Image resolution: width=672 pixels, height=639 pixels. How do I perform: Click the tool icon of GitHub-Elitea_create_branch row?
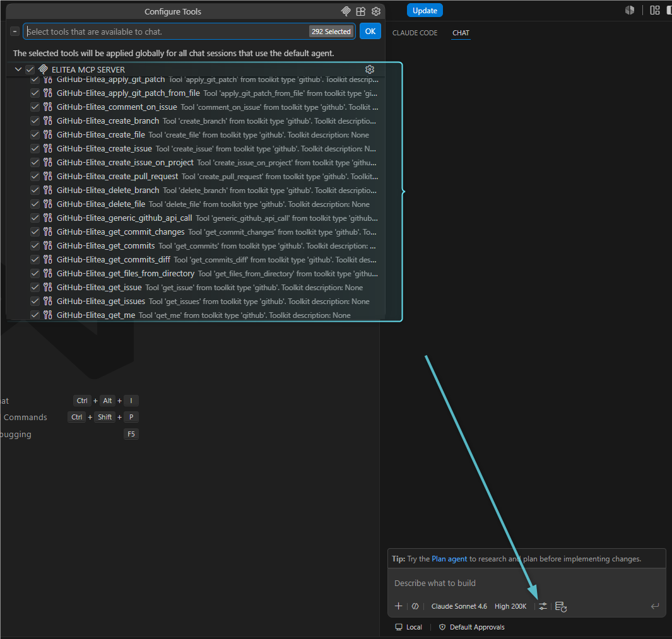click(47, 121)
